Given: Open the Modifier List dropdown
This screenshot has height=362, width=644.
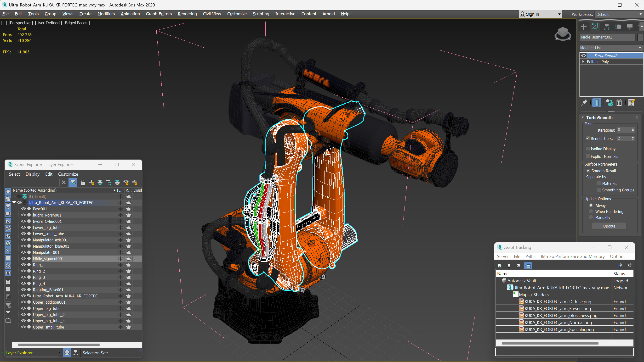Looking at the screenshot, I should (611, 48).
